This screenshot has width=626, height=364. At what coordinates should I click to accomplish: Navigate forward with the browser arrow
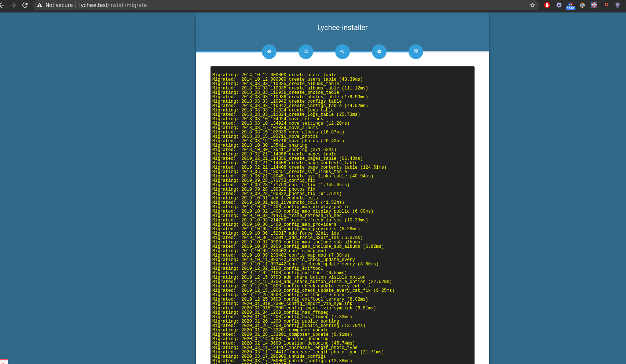(13, 5)
